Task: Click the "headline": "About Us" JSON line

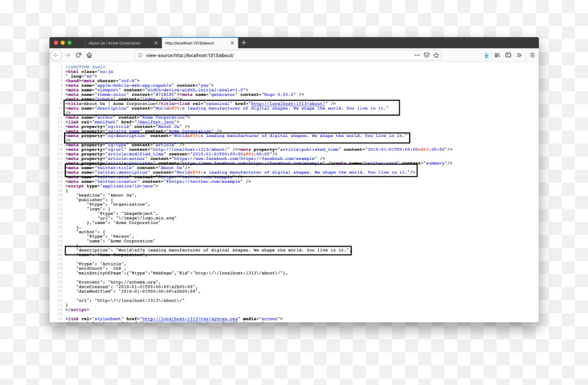Action: tap(106, 196)
